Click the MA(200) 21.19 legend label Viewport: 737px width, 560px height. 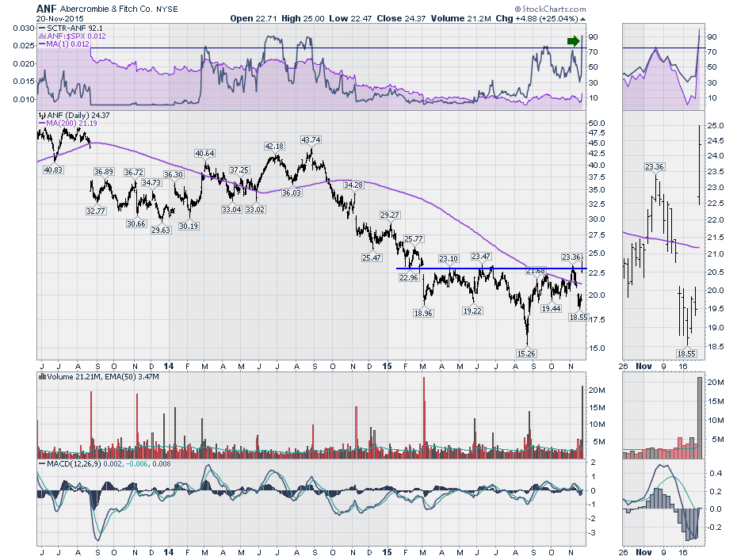(67, 123)
